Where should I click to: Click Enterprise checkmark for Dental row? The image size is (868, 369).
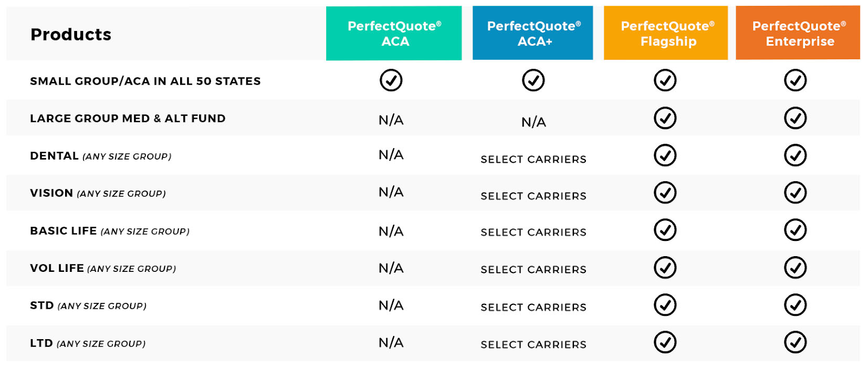tap(795, 155)
